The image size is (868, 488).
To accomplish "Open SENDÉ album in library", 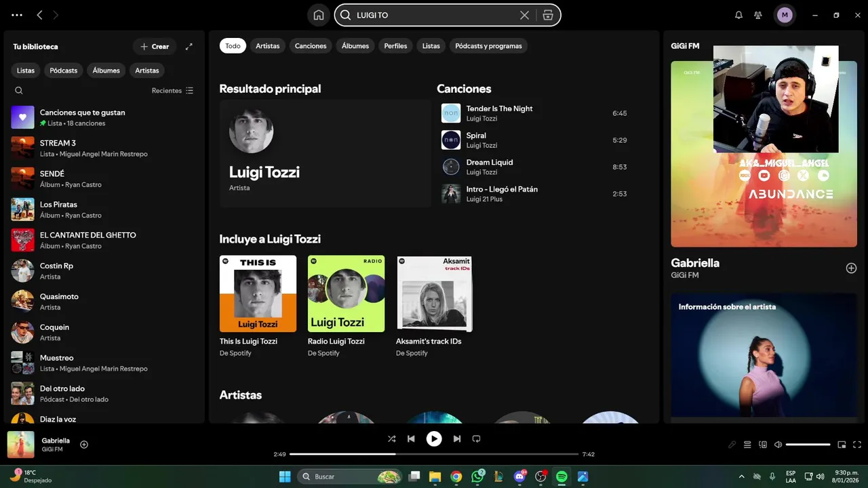I will click(104, 179).
